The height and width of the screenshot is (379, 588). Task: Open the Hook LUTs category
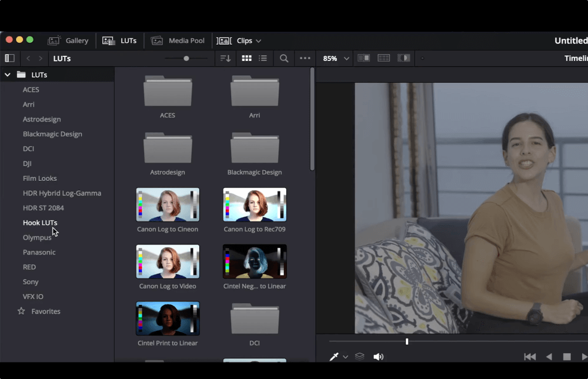[x=40, y=223]
